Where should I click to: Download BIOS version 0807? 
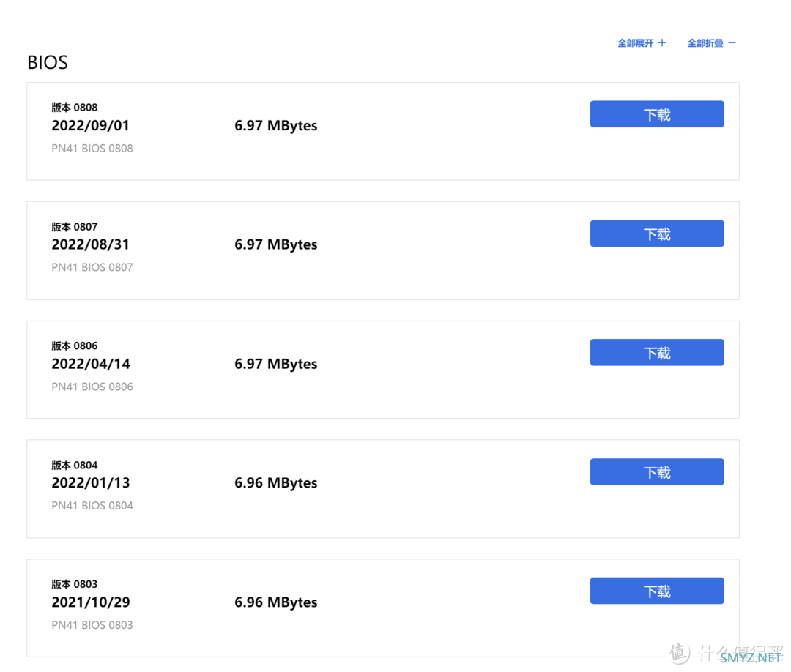coord(657,234)
